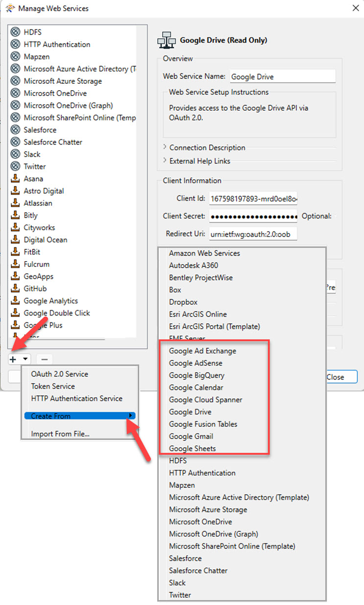Click the Fulcrum download icon
Image resolution: width=364 pixels, height=605 pixels.
15,265
